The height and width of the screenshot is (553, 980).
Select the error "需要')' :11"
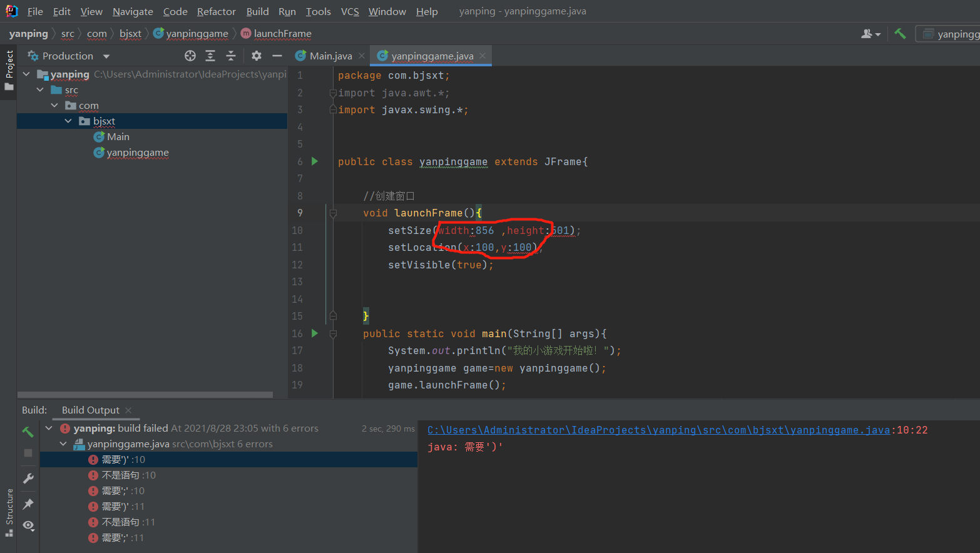click(x=228, y=506)
